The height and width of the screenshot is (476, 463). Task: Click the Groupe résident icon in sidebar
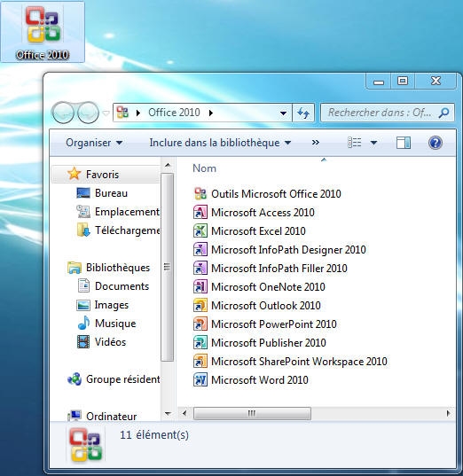coord(75,378)
